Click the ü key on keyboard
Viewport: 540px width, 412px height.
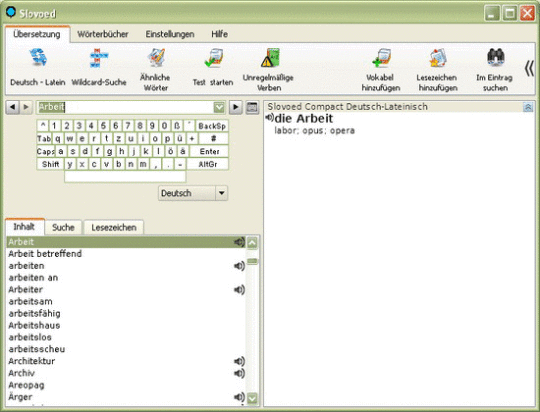pos(179,139)
